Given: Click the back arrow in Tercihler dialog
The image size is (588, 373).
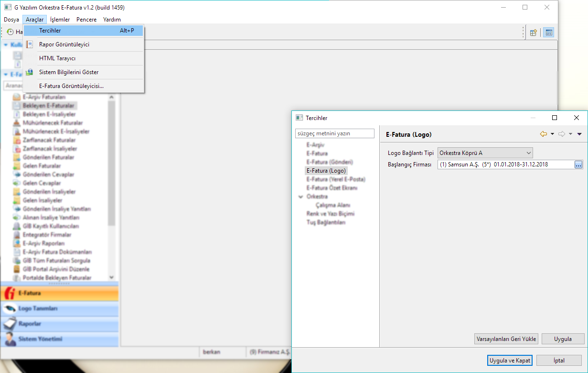Looking at the screenshot, I should (x=543, y=134).
